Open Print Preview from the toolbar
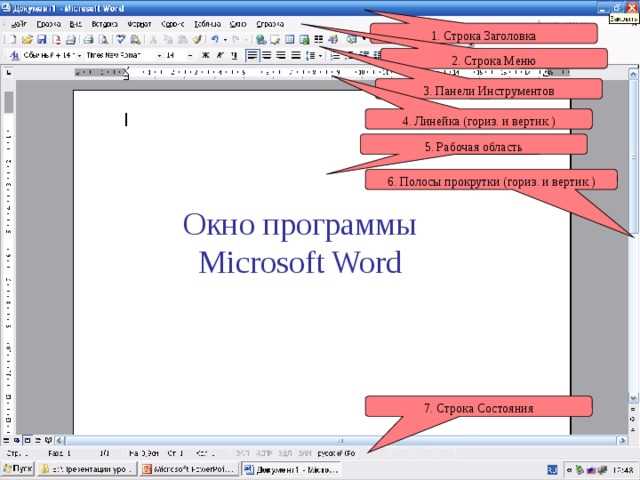 104,40
